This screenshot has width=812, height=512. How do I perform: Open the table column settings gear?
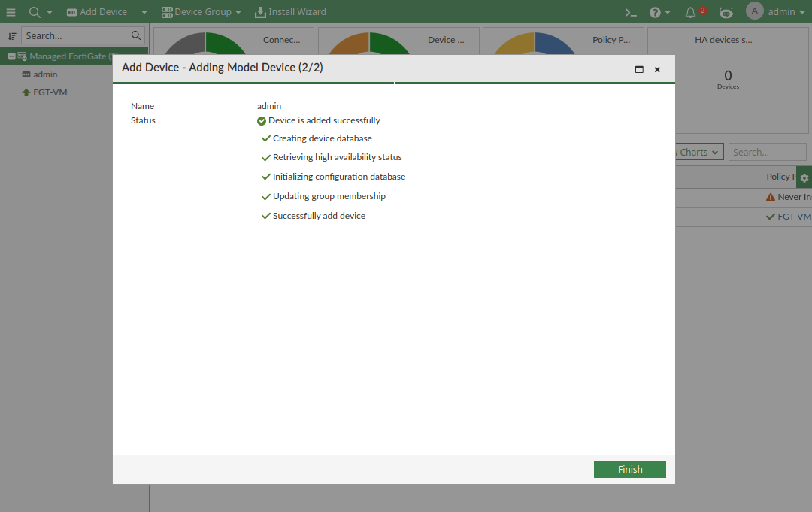[804, 177]
